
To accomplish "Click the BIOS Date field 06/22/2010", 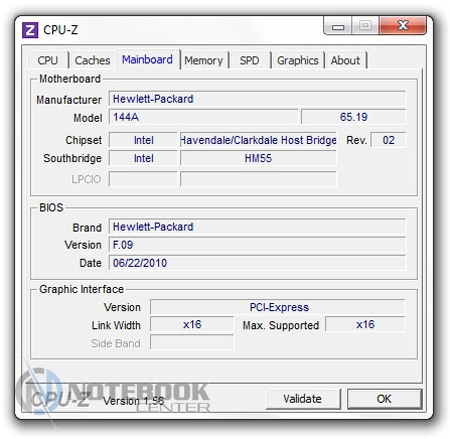I will pos(257,263).
